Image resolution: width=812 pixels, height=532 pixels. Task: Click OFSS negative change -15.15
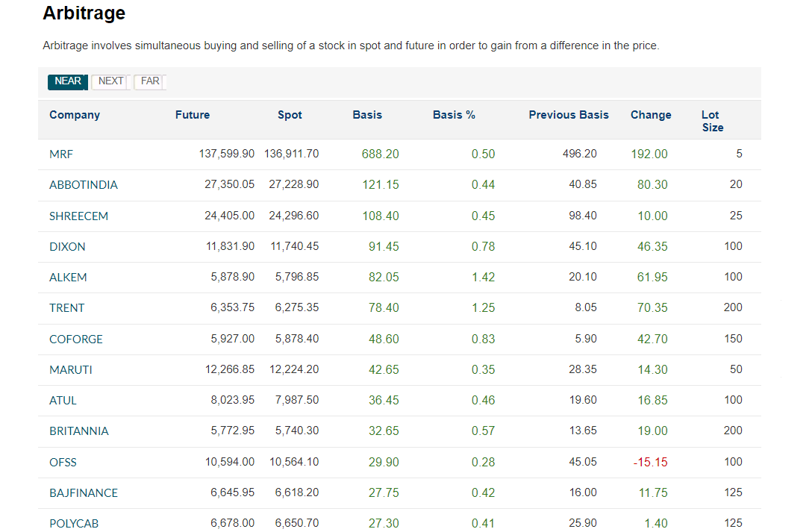pos(650,462)
